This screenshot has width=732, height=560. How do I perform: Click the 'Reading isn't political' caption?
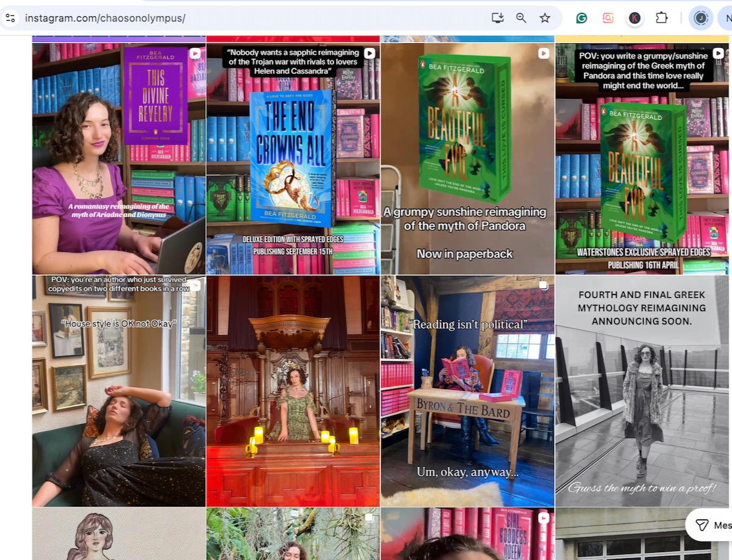click(x=468, y=325)
